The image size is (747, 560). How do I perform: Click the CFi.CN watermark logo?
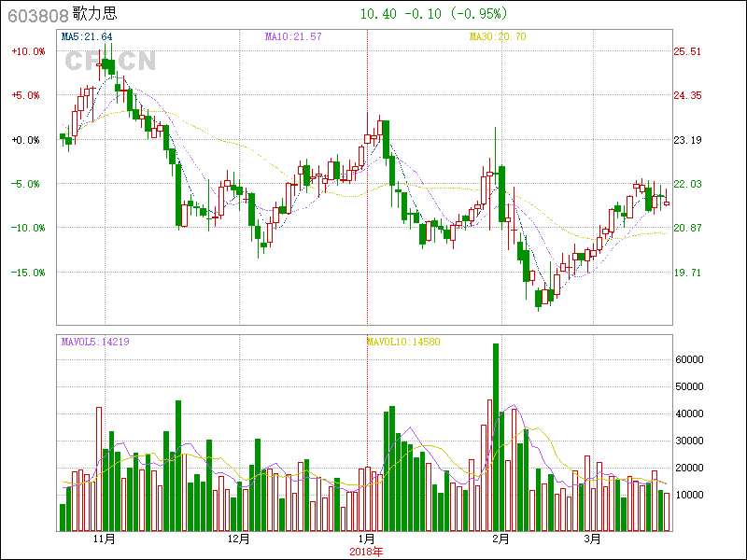109,61
